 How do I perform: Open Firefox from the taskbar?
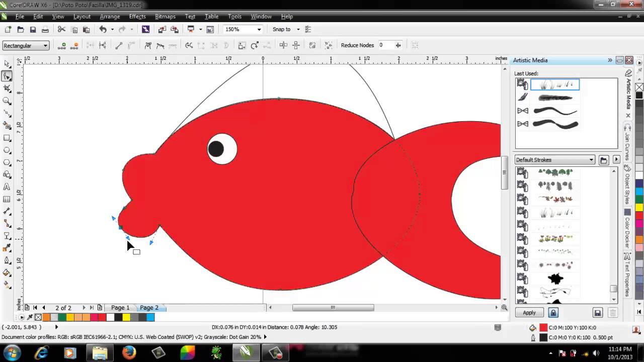coord(129,352)
